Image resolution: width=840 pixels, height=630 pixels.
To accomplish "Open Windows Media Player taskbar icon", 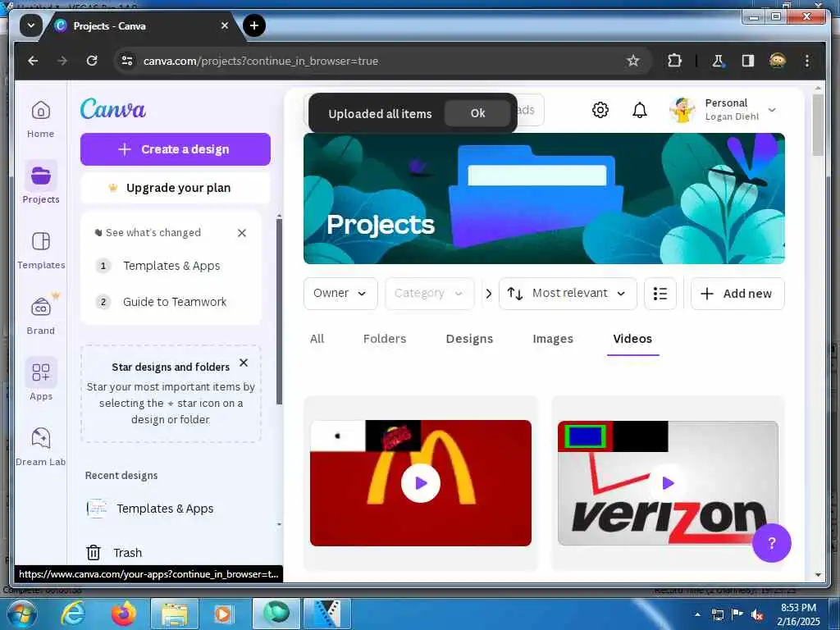I will (224, 614).
